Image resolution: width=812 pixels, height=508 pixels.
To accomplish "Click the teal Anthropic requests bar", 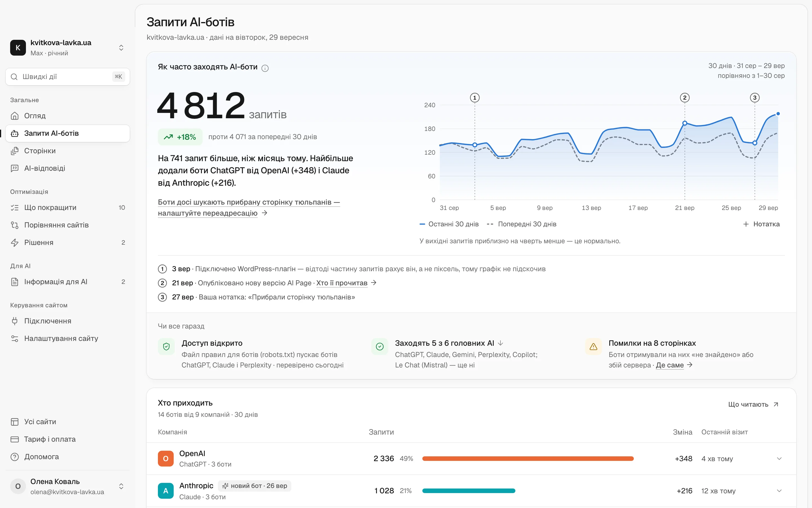I will [x=469, y=491].
